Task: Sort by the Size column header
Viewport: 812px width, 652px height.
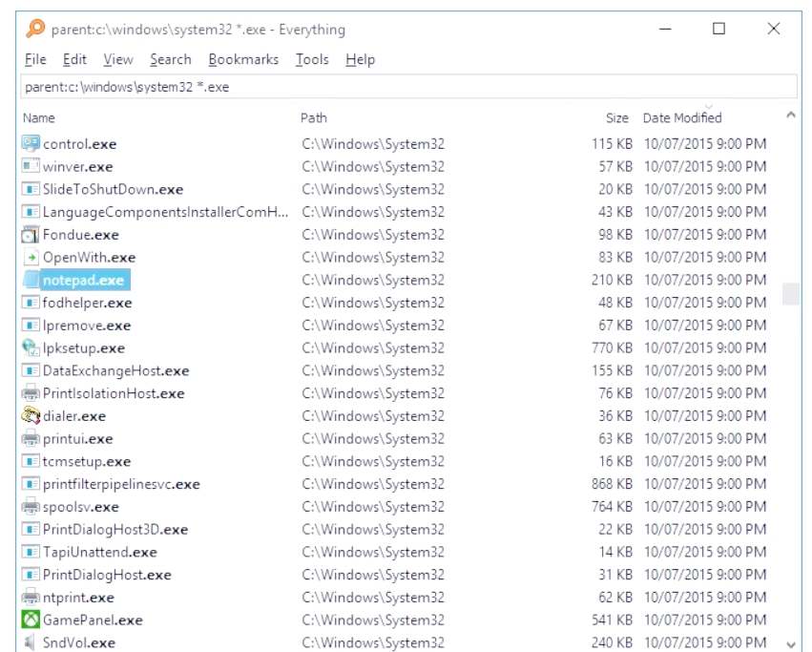Action: click(616, 118)
